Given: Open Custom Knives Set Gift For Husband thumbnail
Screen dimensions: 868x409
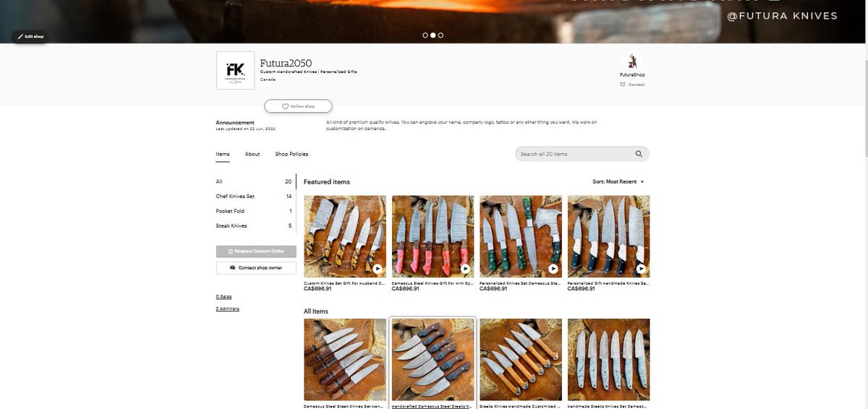Looking at the screenshot, I should 345,236.
